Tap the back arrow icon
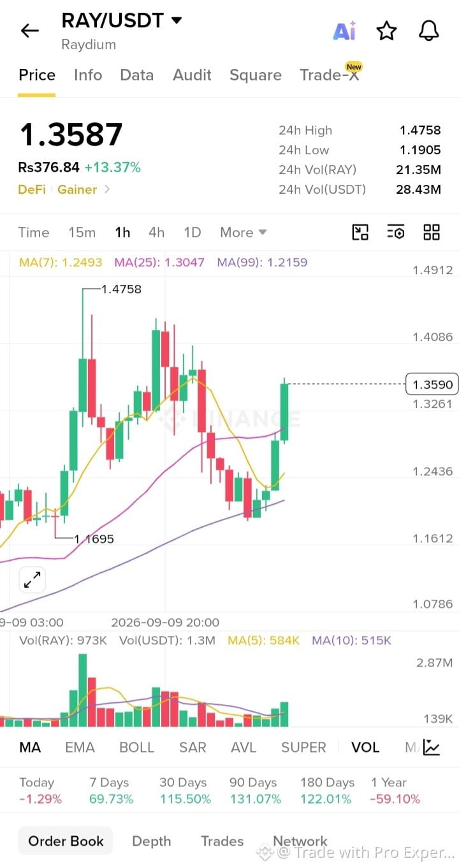 pos(29,30)
